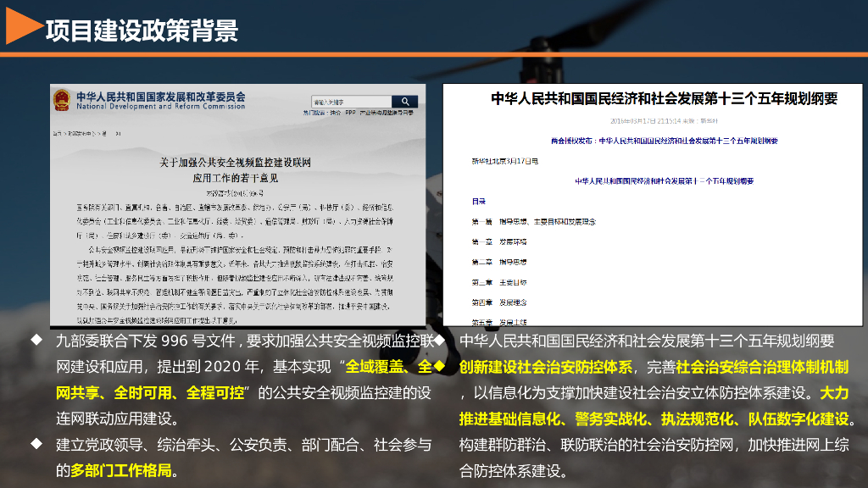Select the NDRC webpage screenshot image

tap(237, 205)
